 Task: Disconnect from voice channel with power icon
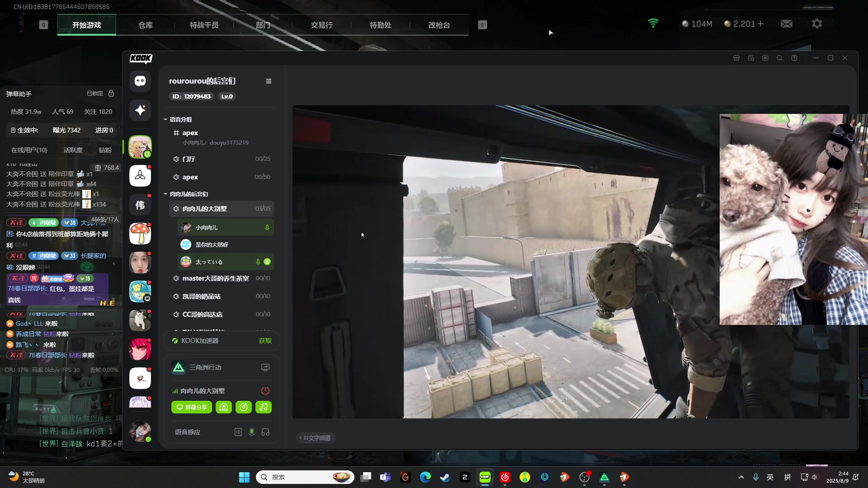(265, 391)
